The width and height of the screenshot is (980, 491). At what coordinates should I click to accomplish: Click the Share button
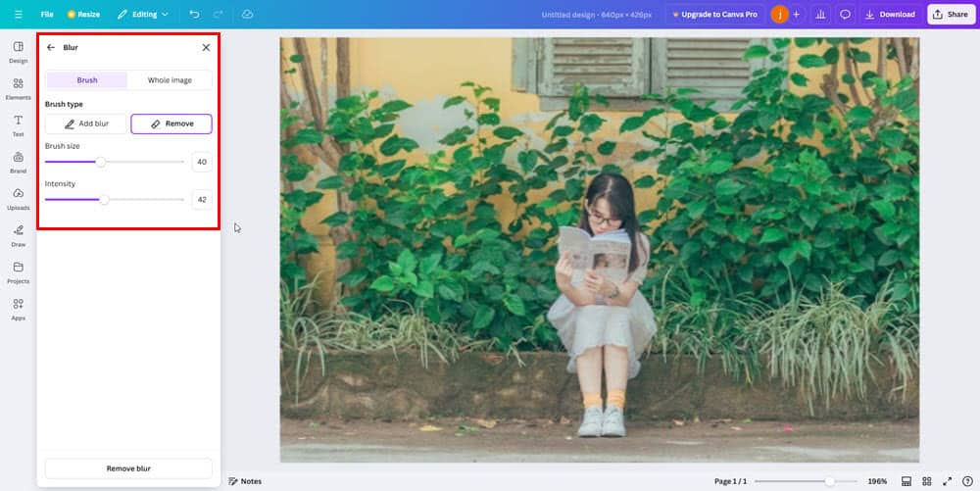point(951,14)
